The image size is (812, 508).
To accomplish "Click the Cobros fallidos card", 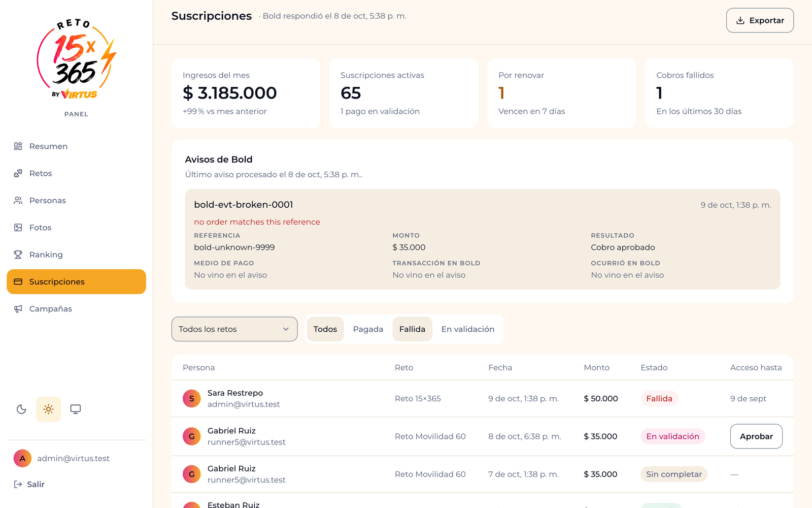I will coord(719,93).
